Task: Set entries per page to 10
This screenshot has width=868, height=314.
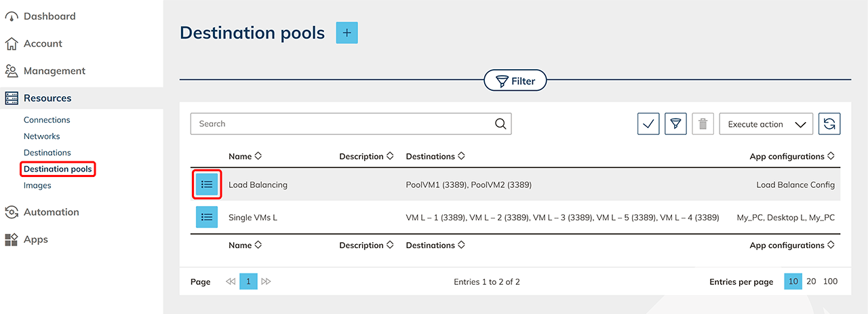Action: [792, 281]
